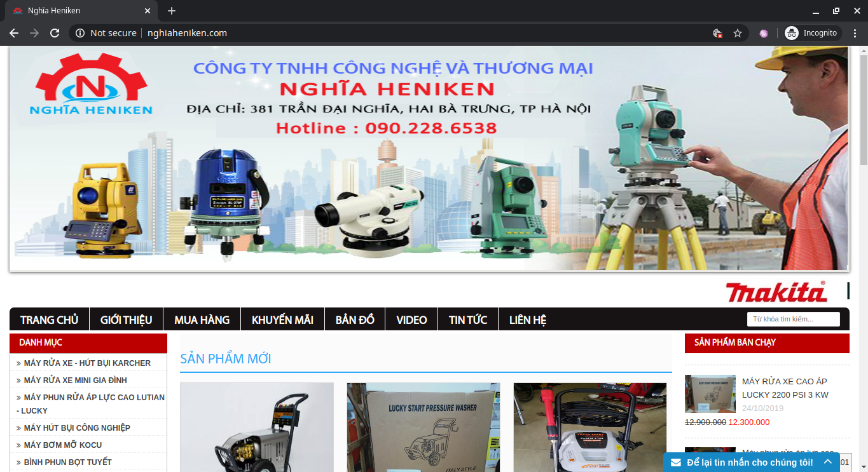Click the DANH MỤC sidebar header
Screen dimensions: 868x472
click(88, 343)
